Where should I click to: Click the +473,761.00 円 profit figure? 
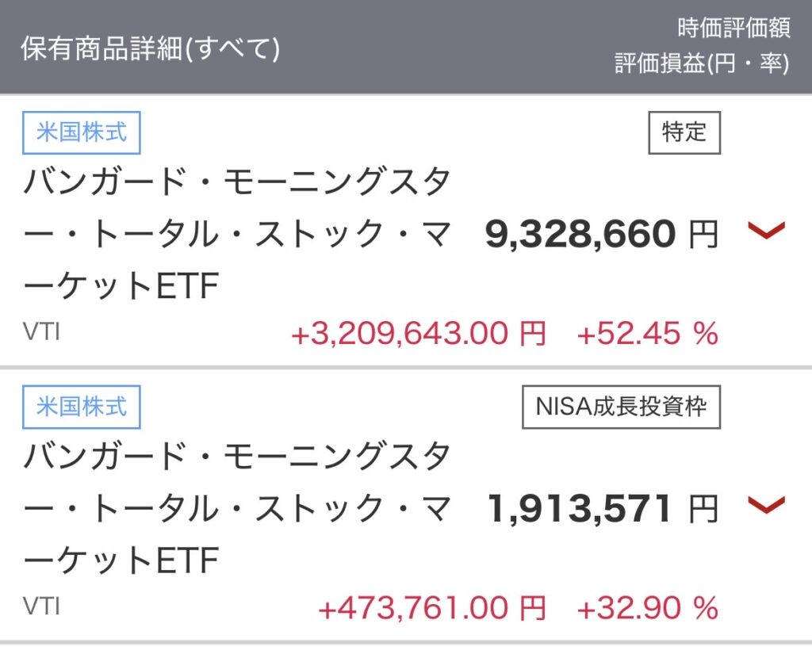click(432, 607)
